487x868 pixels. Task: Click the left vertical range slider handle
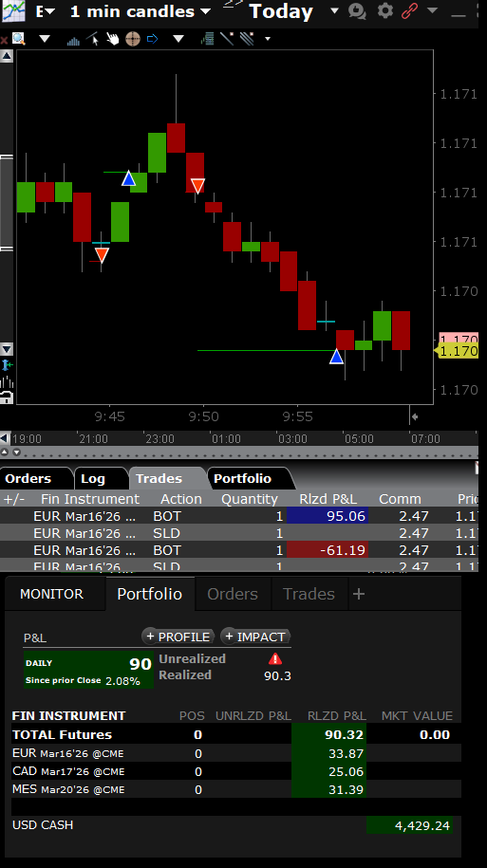tap(6, 204)
